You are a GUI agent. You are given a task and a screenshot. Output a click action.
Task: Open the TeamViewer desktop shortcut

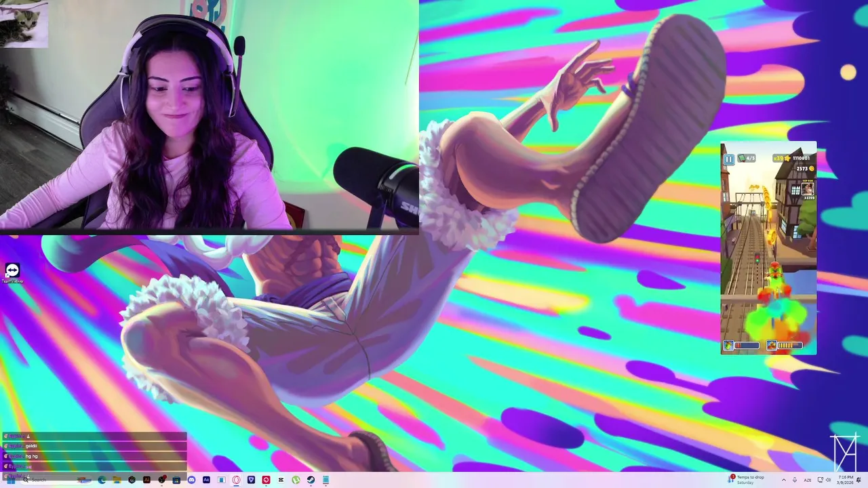coord(12,272)
